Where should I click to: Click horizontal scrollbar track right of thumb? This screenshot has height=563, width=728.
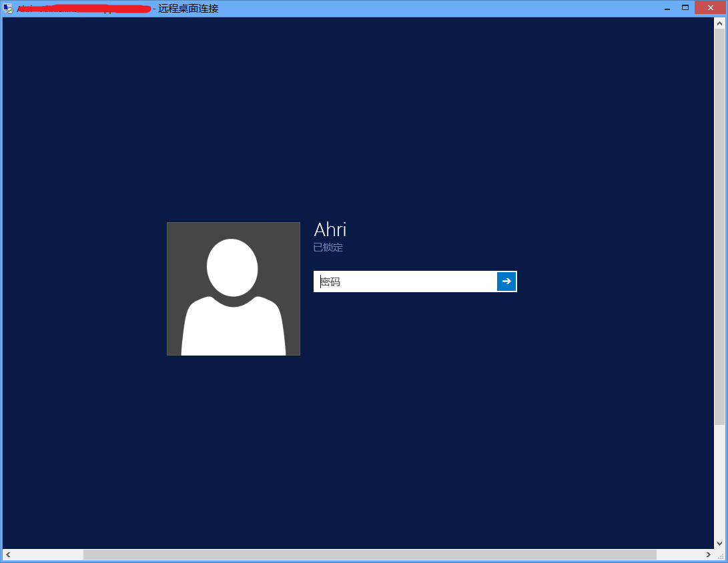click(679, 555)
